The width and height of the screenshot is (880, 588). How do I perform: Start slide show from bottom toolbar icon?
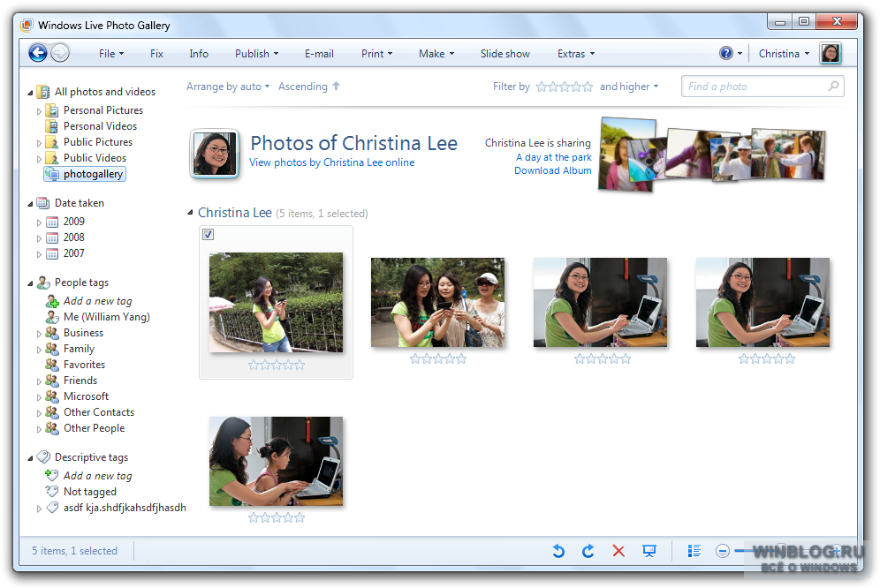click(x=649, y=551)
